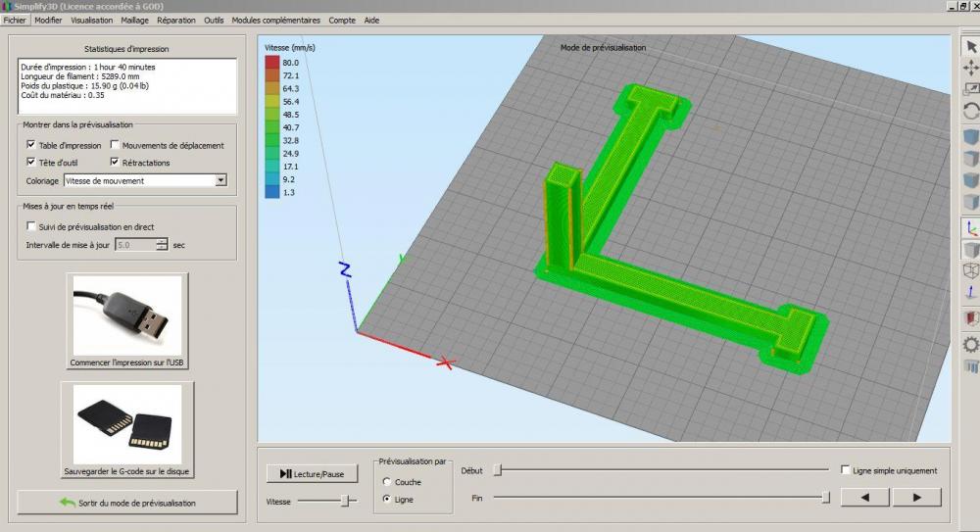Show surface normals with blue arrow icon
The width and height of the screenshot is (980, 532).
click(970, 292)
